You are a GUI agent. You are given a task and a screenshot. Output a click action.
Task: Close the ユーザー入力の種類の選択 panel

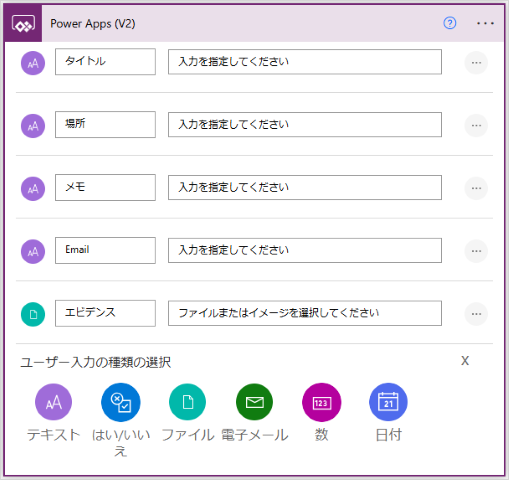coord(465,360)
